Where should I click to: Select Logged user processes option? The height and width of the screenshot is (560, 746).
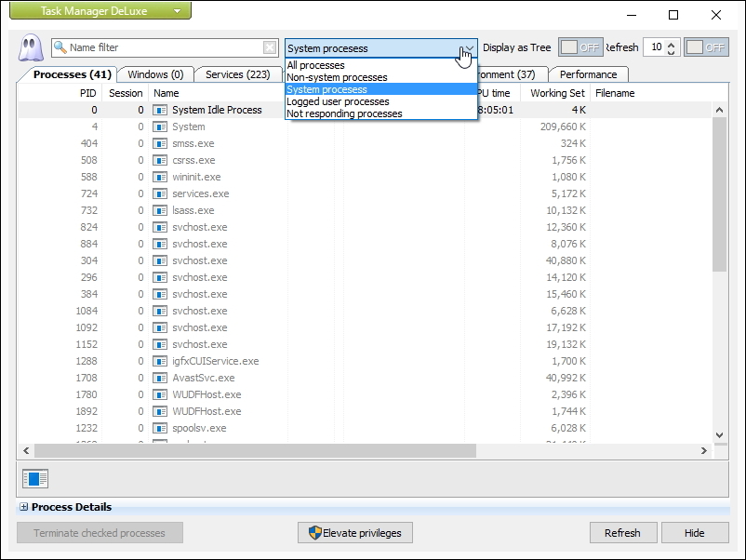tap(380, 101)
